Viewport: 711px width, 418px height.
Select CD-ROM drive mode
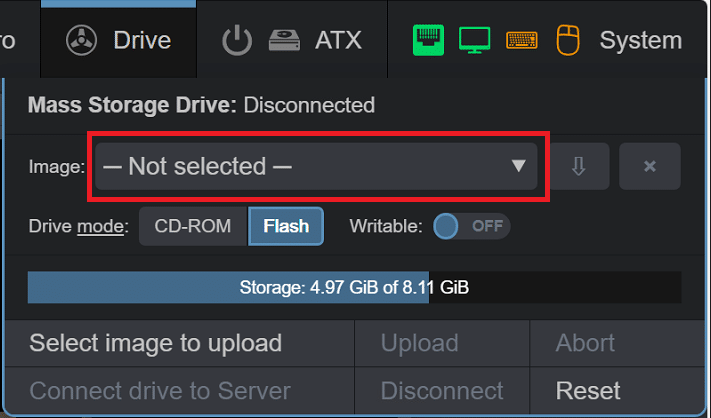pyautogui.click(x=193, y=226)
